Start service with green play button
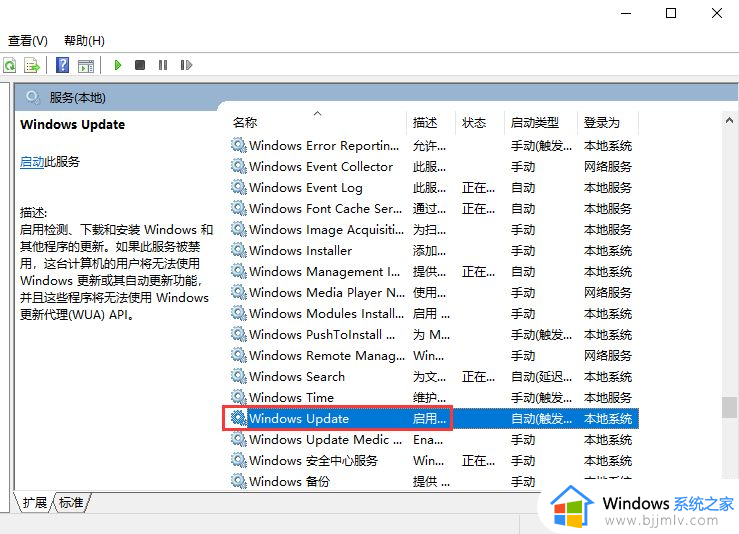This screenshot has height=534, width=739. (118, 65)
